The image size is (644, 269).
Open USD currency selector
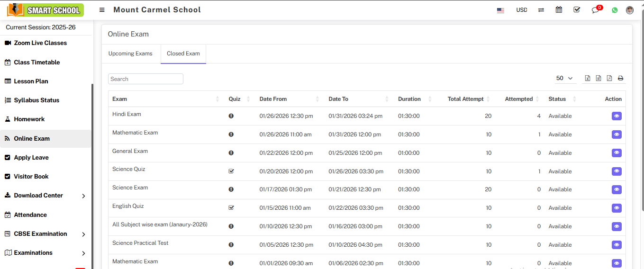pyautogui.click(x=521, y=10)
